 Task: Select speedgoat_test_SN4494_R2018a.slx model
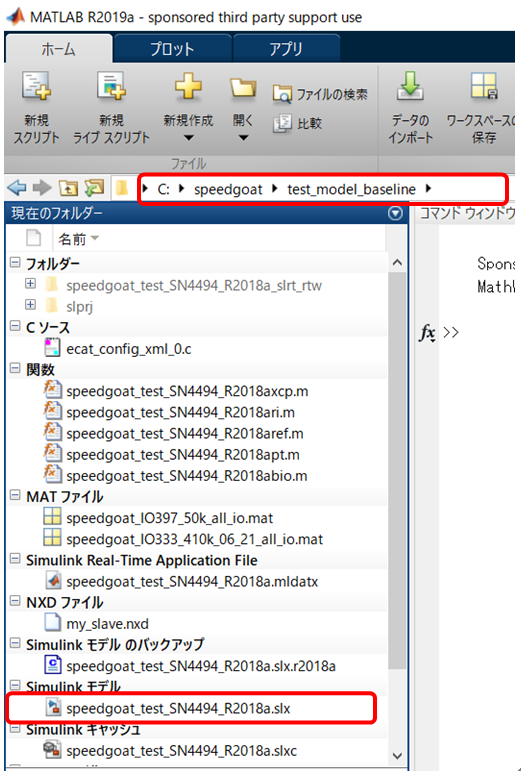(x=178, y=709)
